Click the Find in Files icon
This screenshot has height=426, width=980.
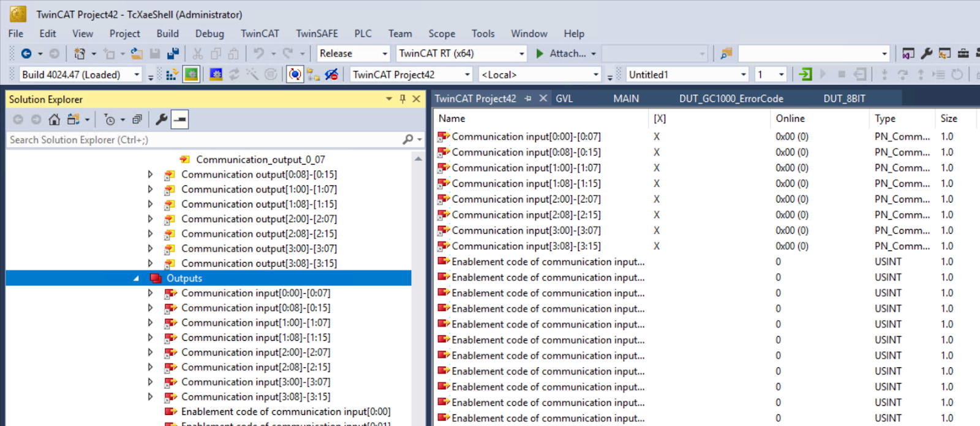pyautogui.click(x=726, y=54)
